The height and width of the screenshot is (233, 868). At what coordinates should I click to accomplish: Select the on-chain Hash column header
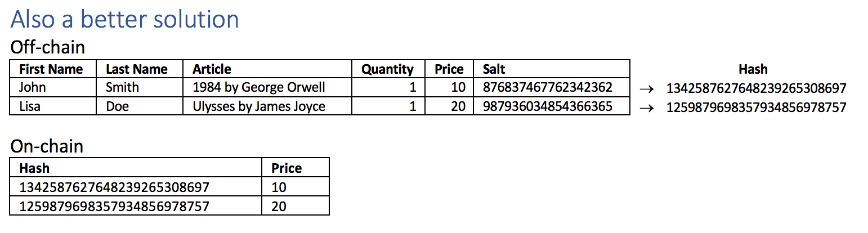[34, 168]
